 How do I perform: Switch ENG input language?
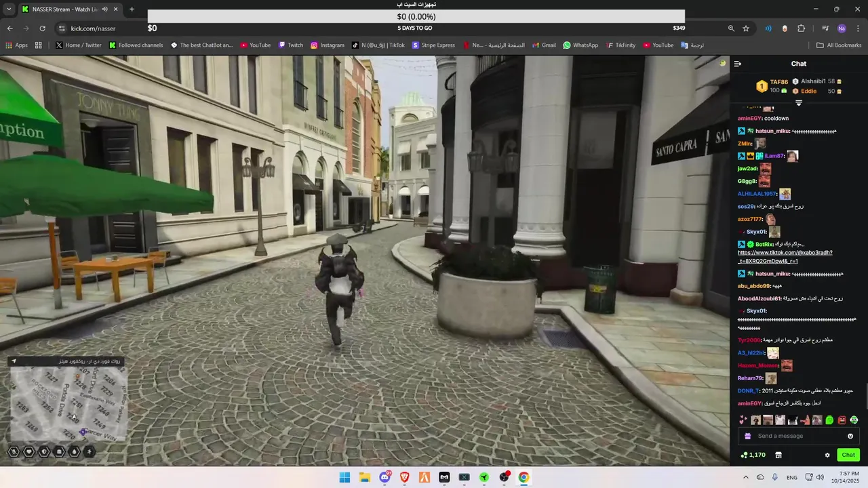point(791,477)
